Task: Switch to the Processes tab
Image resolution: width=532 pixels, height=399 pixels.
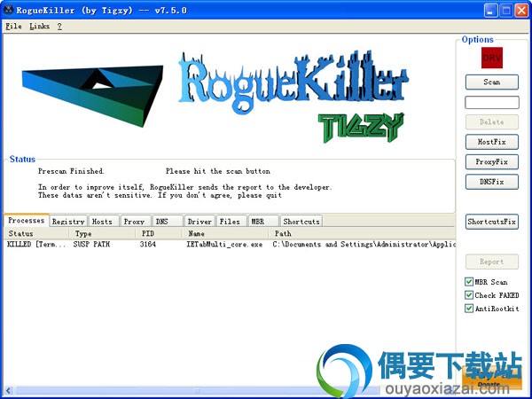Action: (27, 220)
